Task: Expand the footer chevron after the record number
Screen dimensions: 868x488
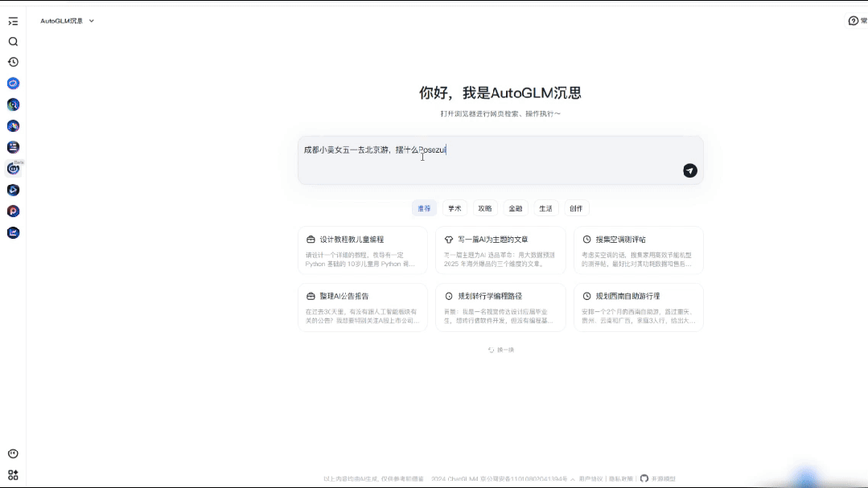Action: tap(573, 479)
